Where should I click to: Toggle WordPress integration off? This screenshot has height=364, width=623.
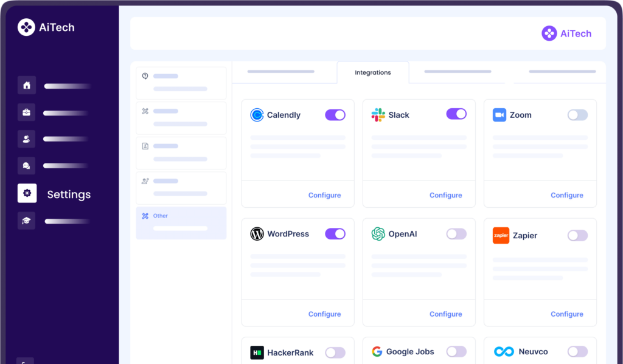tap(335, 234)
